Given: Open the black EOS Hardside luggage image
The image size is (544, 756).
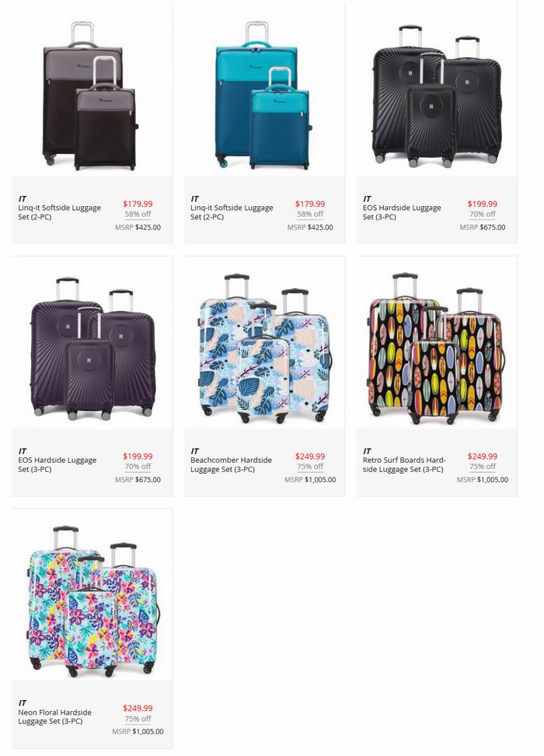Looking at the screenshot, I should click(437, 96).
